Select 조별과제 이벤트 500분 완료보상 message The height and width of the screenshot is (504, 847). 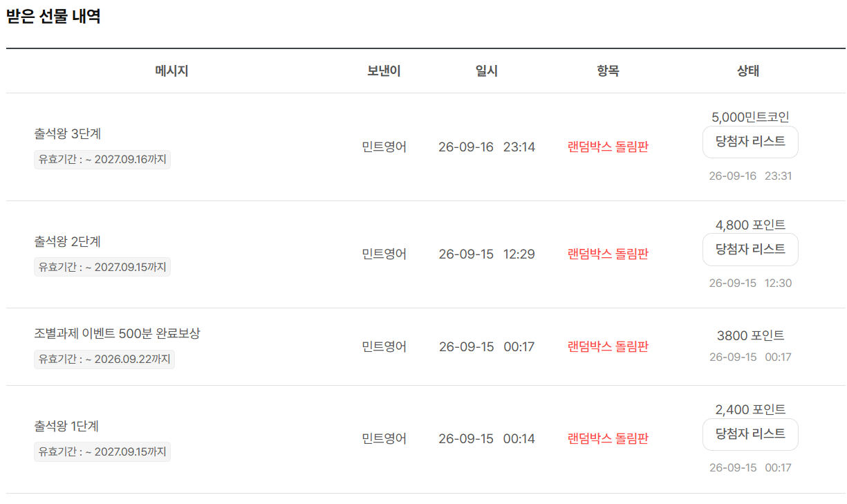118,333
